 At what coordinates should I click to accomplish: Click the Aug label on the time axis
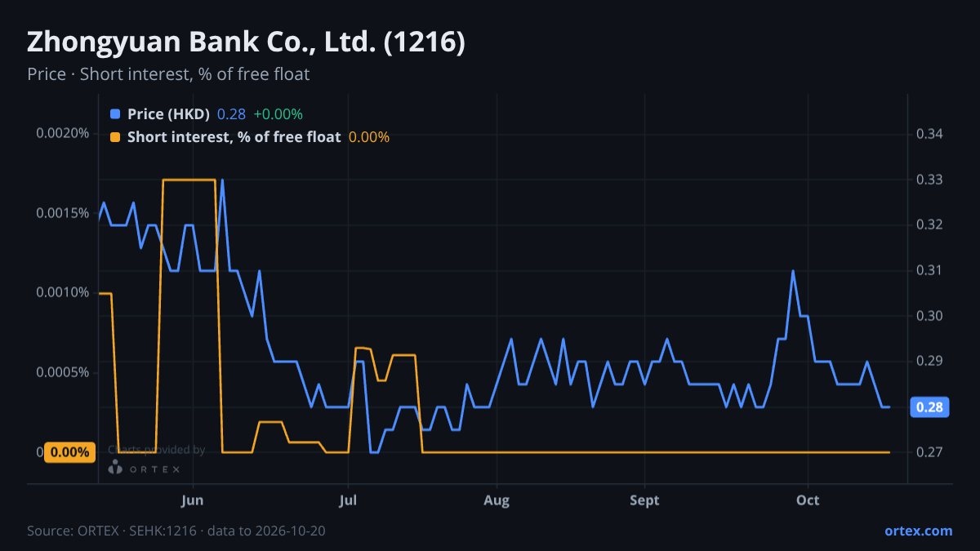click(496, 500)
